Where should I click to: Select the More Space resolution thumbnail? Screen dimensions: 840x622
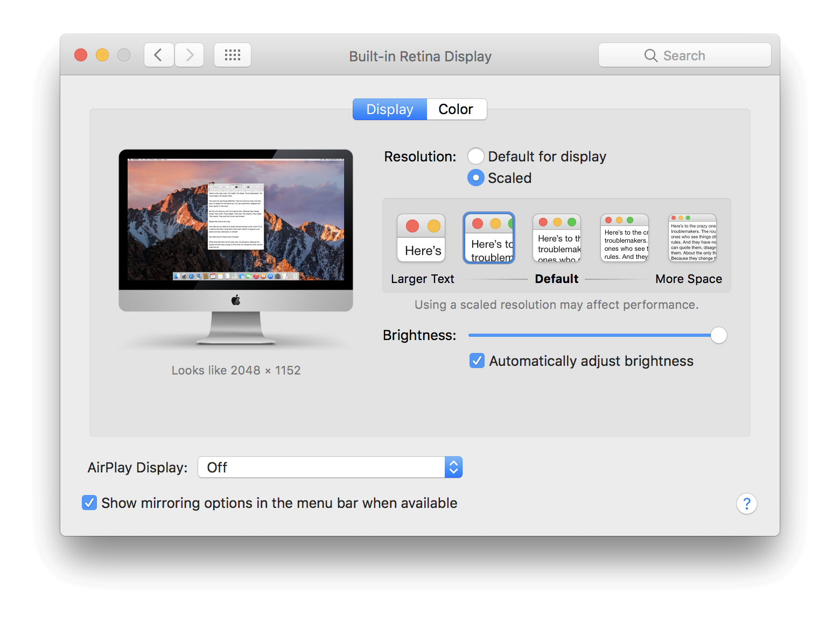tap(692, 238)
